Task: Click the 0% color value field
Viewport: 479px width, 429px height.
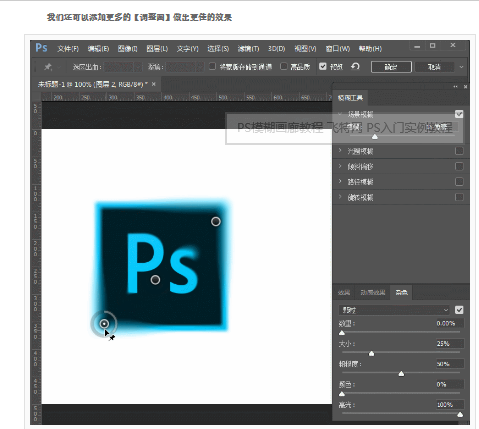Action: click(450, 384)
